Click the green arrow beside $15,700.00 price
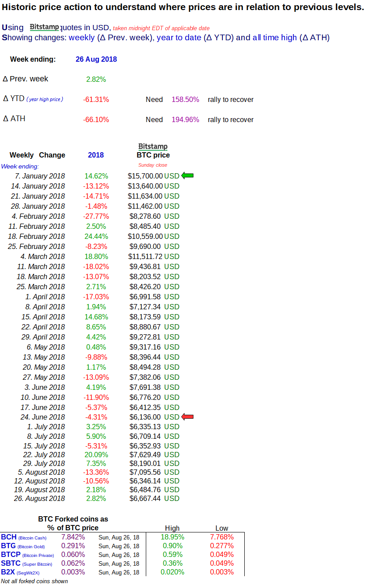366x588 pixels. pyautogui.click(x=187, y=176)
